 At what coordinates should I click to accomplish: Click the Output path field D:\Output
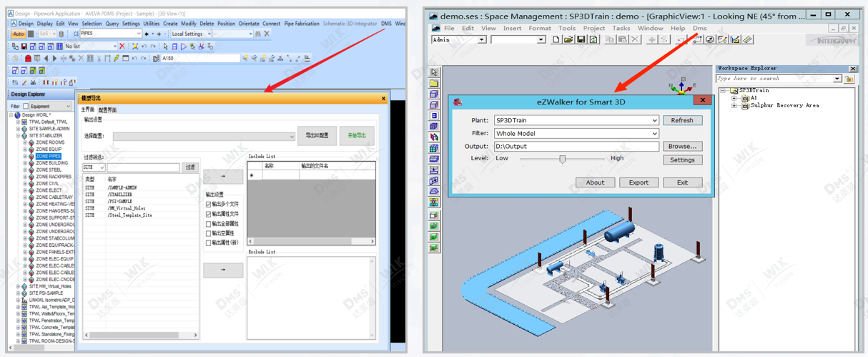tap(576, 146)
